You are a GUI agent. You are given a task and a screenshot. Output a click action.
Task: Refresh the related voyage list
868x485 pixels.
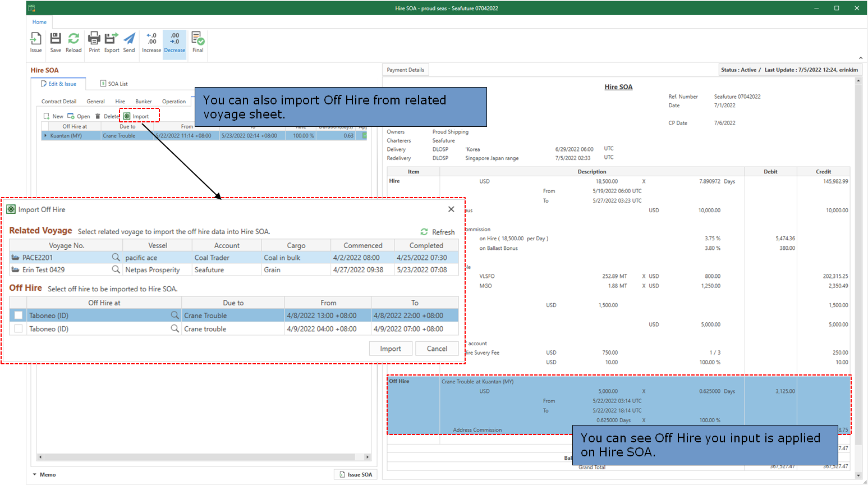438,232
